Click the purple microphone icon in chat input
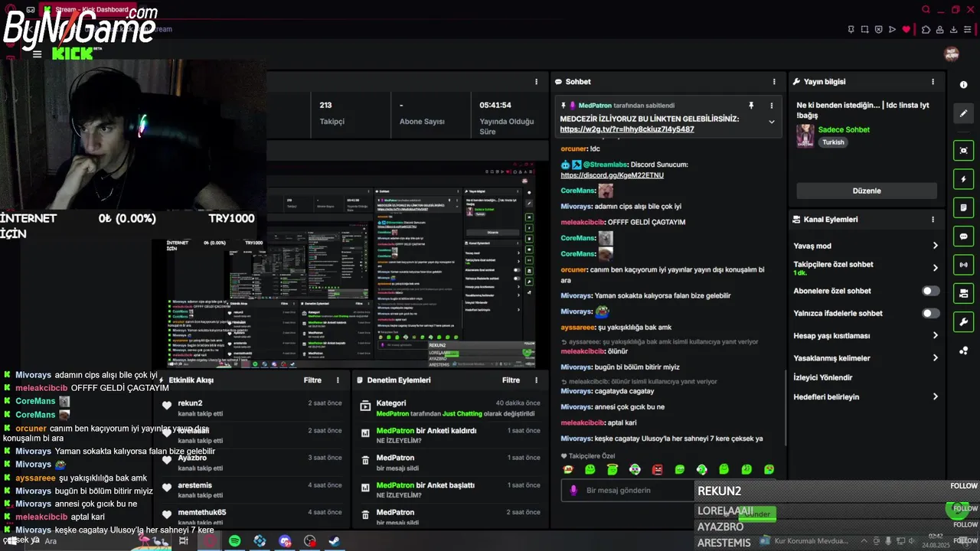The height and width of the screenshot is (551, 980). 573,490
